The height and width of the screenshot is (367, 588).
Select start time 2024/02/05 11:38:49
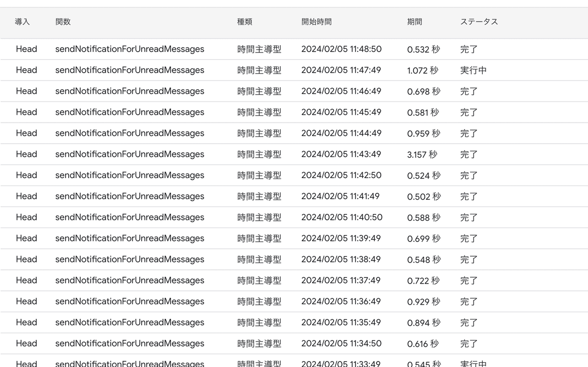[341, 260]
